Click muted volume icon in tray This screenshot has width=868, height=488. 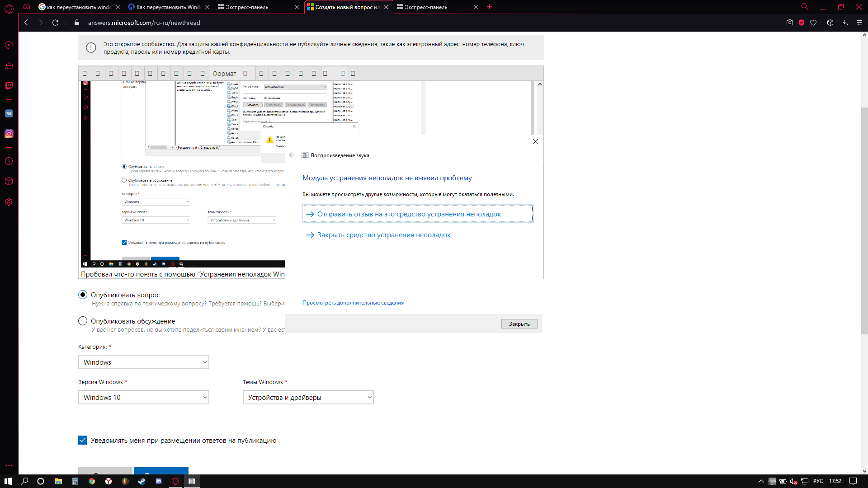coord(793,481)
